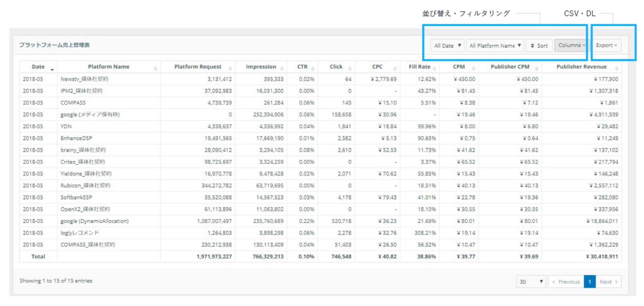This screenshot has height=306, width=644.
Task: Click sort icon beside Platform Name header
Action: [x=155, y=69]
